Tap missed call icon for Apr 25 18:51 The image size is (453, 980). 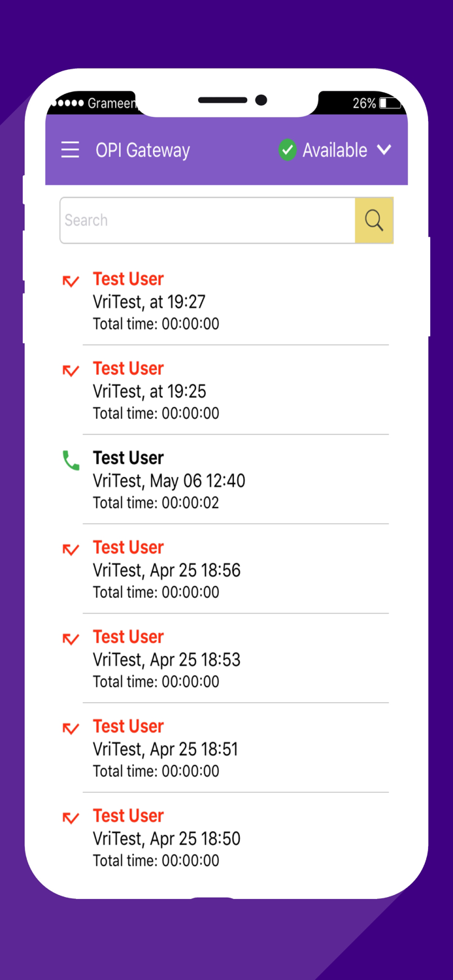[71, 729]
